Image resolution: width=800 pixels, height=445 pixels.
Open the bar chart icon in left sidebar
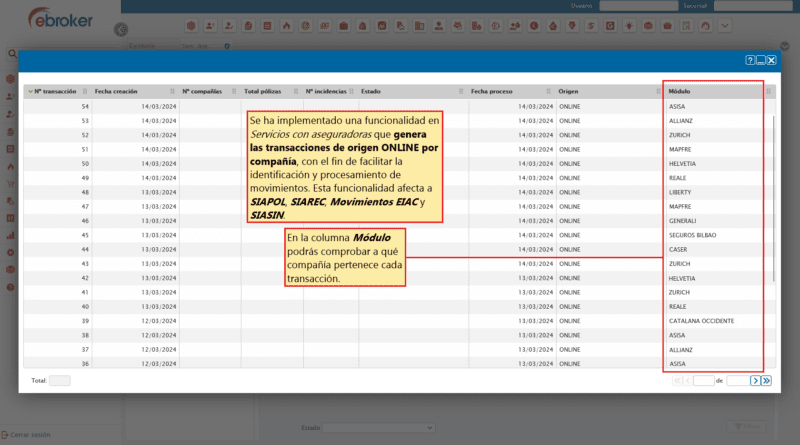pos(10,235)
